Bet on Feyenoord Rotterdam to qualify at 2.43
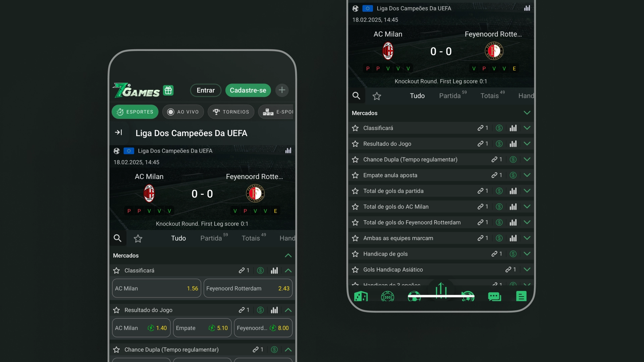This screenshot has width=644, height=362. click(248, 288)
